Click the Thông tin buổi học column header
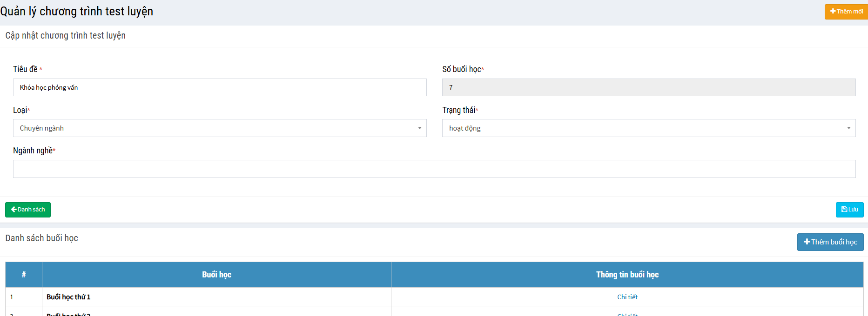This screenshot has width=868, height=316. point(627,275)
